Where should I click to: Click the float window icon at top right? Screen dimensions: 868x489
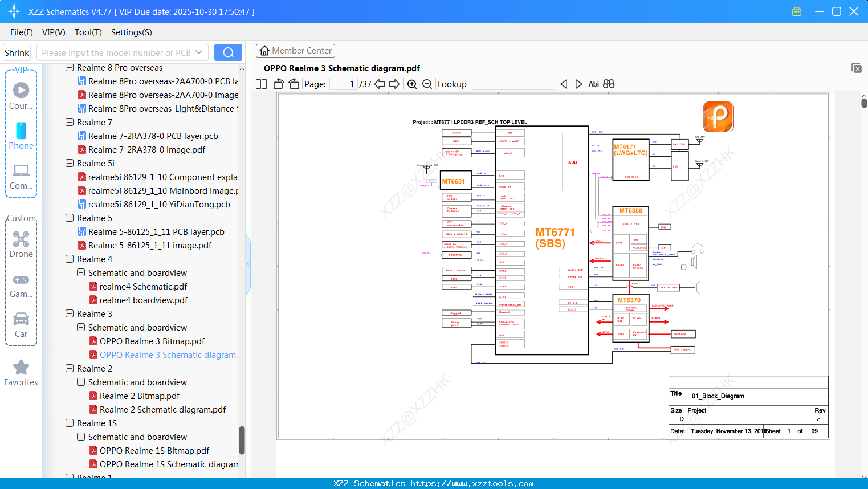click(x=857, y=68)
